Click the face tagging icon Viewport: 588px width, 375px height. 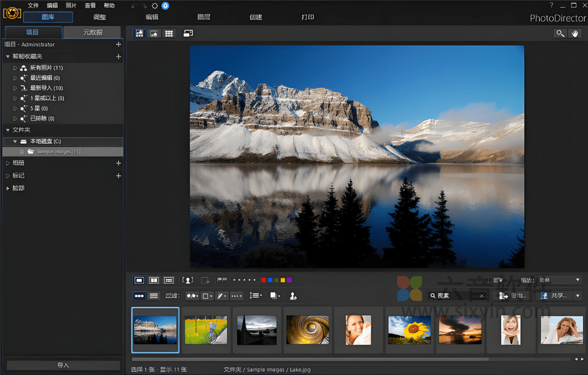pyautogui.click(x=188, y=281)
